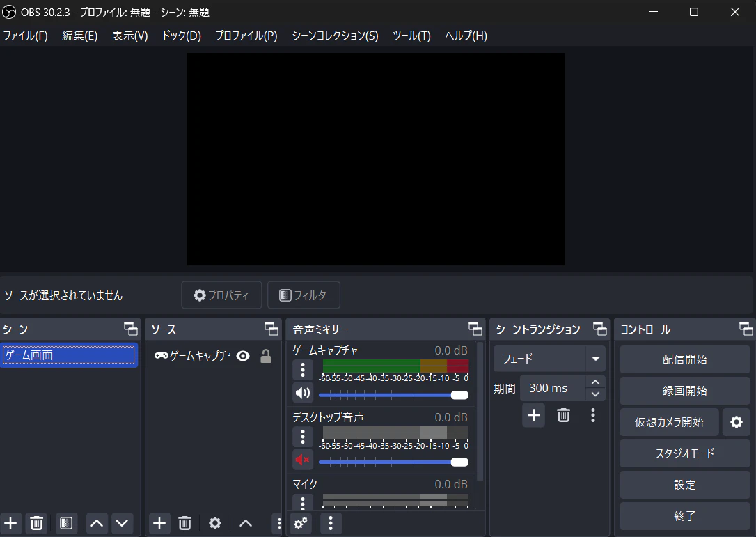Click the 300 ms duration field
756x537 pixels.
point(553,389)
